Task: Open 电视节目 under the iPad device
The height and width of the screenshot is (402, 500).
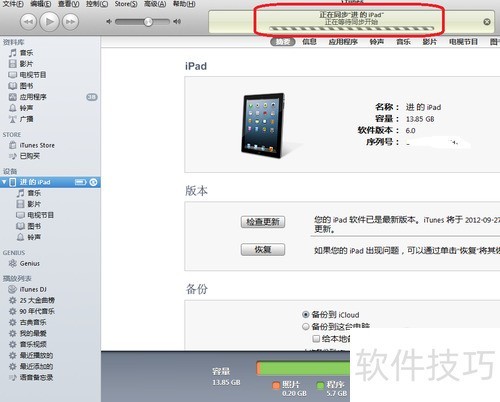Action: coord(40,215)
